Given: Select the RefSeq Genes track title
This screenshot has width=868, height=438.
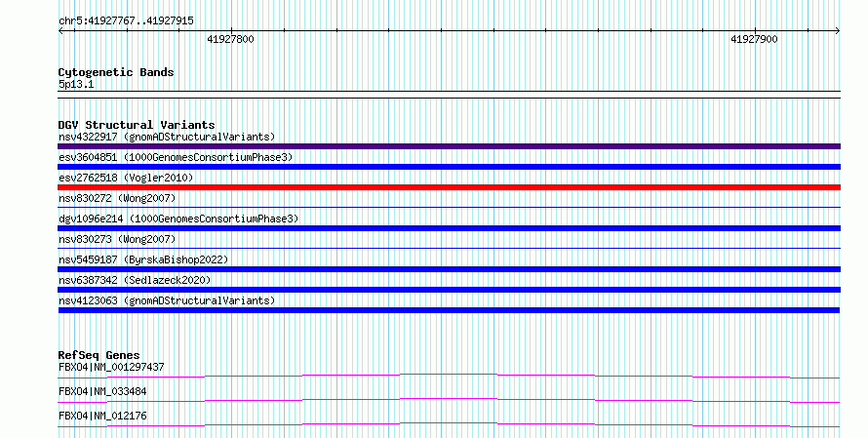Looking at the screenshot, I should (x=99, y=355).
